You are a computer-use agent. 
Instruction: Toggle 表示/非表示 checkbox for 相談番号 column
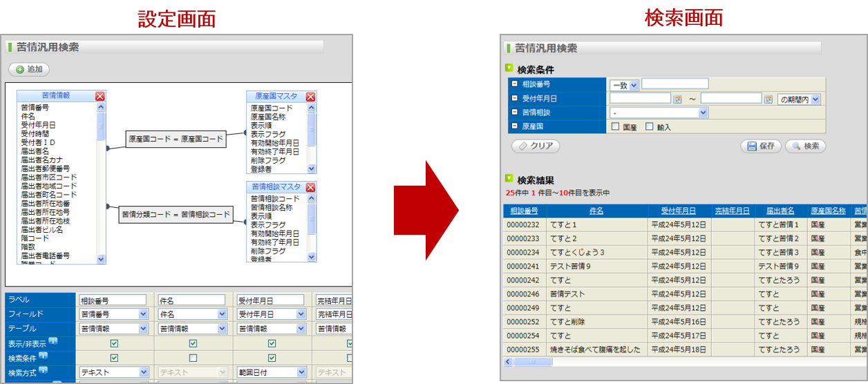click(114, 343)
